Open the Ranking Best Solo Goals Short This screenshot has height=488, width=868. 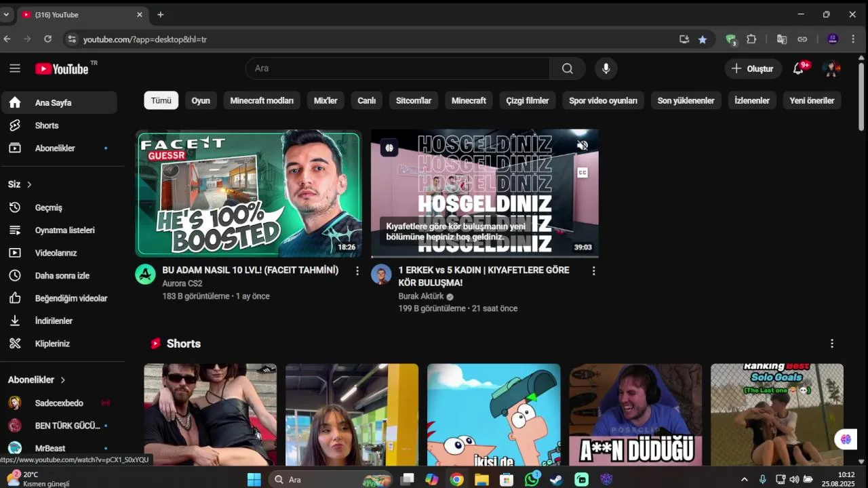777,415
